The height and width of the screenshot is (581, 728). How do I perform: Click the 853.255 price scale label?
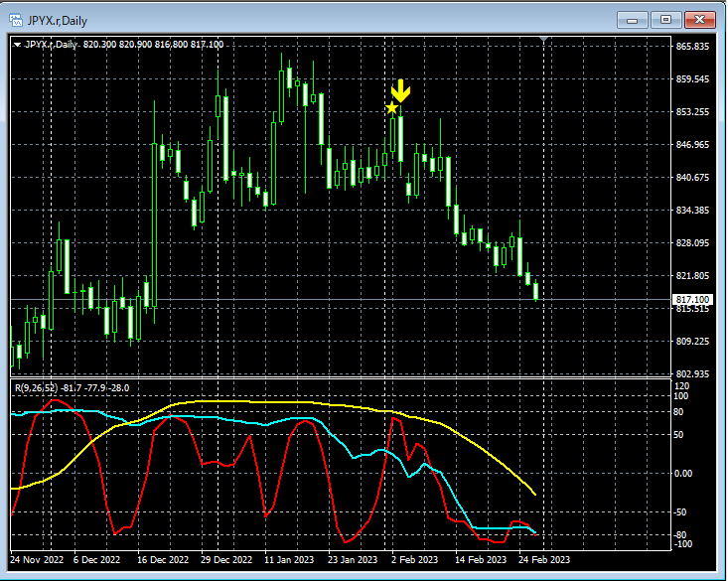click(692, 112)
